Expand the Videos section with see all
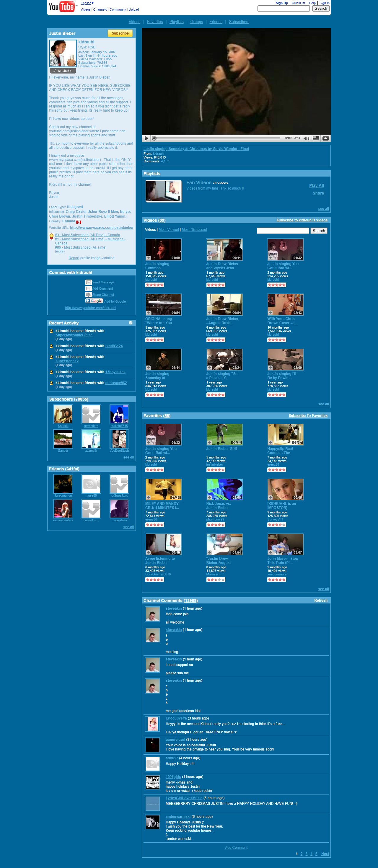Viewport: 378px width, 868px height. coord(323,404)
